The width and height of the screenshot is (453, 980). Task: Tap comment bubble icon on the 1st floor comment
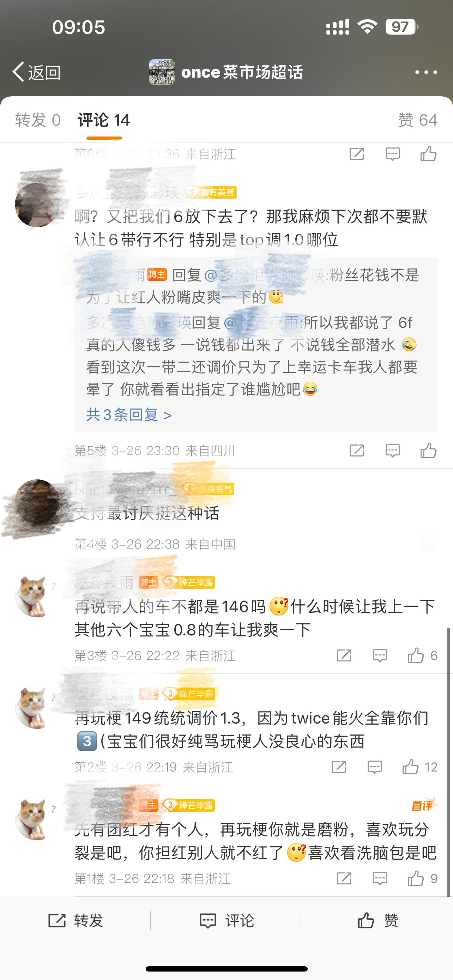[x=380, y=878]
